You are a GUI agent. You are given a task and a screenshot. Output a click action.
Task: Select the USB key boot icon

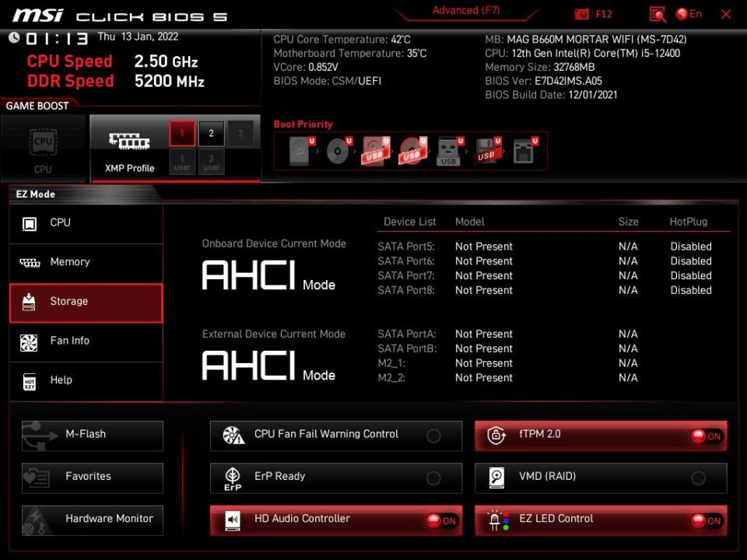449,151
